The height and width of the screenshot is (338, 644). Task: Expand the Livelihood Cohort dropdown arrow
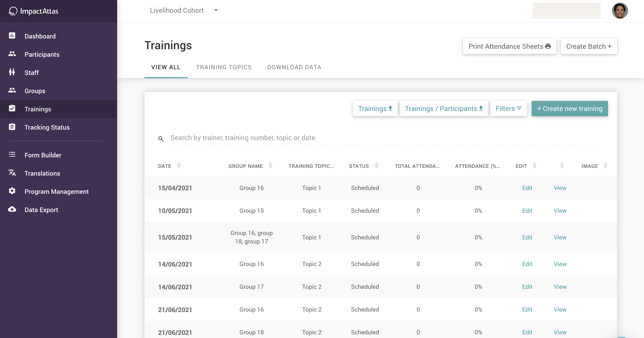216,10
